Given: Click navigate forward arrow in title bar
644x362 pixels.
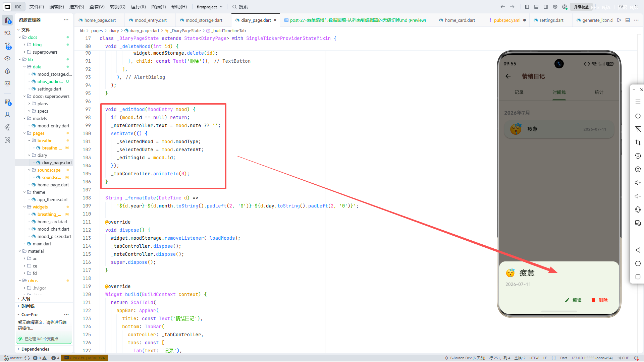Looking at the screenshot, I should tap(512, 7).
